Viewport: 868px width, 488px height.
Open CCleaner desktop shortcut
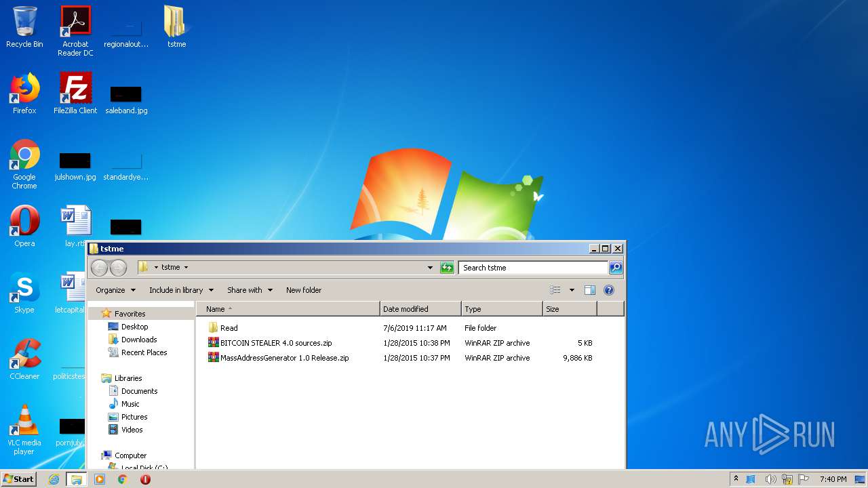(24, 359)
